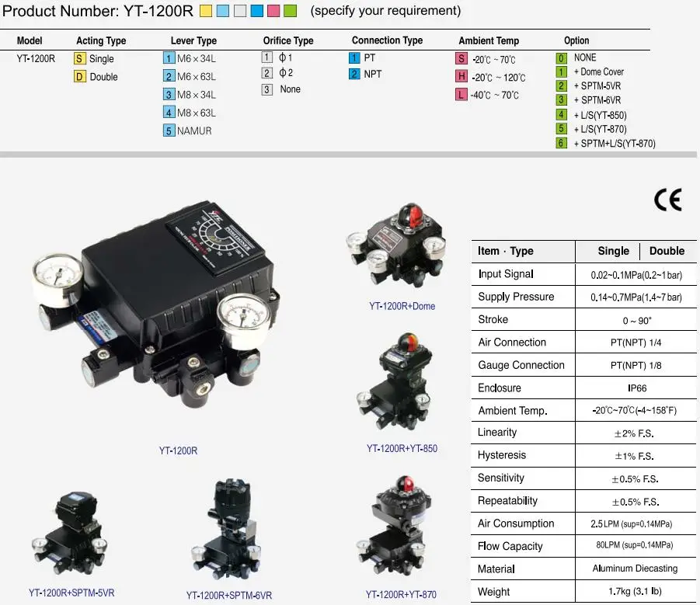
Task: Click the pink H ambient temp box
Action: (461, 77)
